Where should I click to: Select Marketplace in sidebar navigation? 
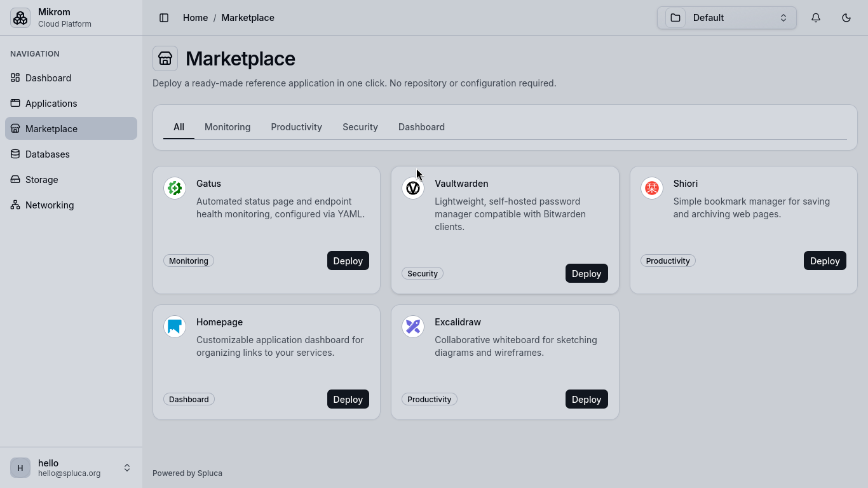point(71,128)
